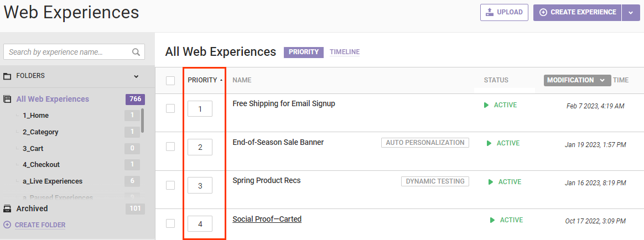Click the priority sort arrow icon
Screen dimensions: 644x240
click(221, 80)
